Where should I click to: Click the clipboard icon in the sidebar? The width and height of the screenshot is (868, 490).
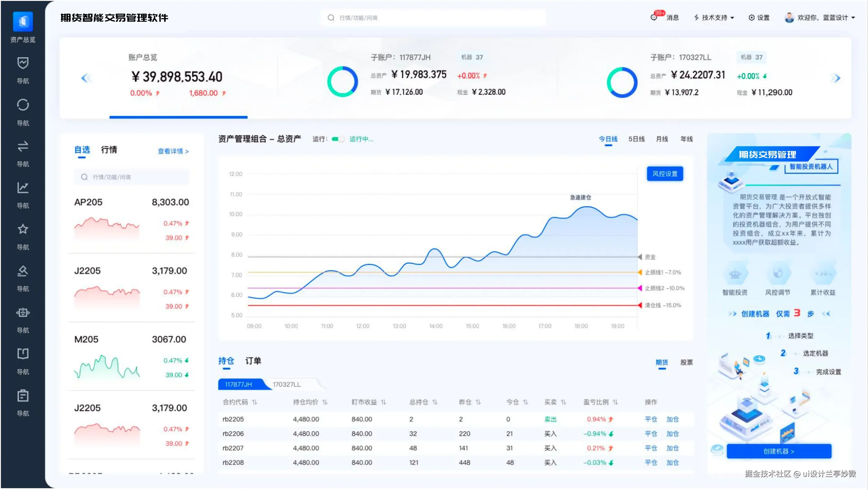23,396
